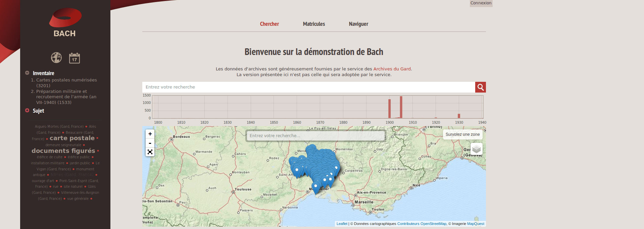Select the Aigues-Mortes tag
This screenshot has width=644, height=229.
click(59, 127)
